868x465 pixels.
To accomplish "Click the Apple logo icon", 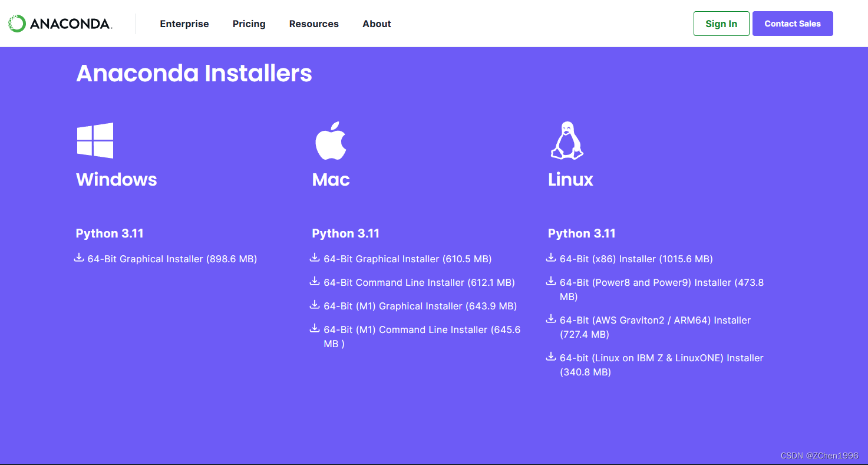I will click(x=331, y=140).
